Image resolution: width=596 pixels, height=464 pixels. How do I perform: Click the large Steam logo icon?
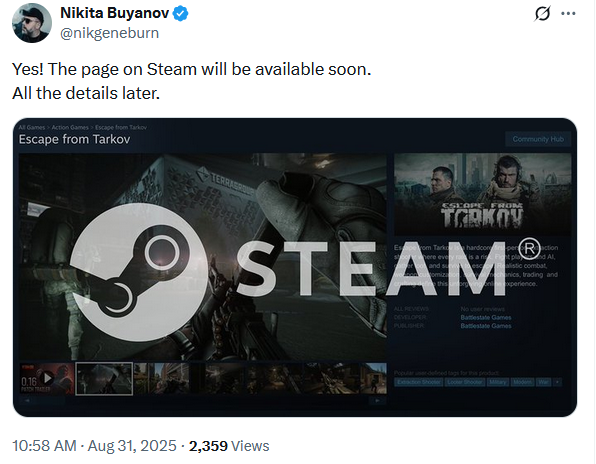pyautogui.click(x=138, y=272)
